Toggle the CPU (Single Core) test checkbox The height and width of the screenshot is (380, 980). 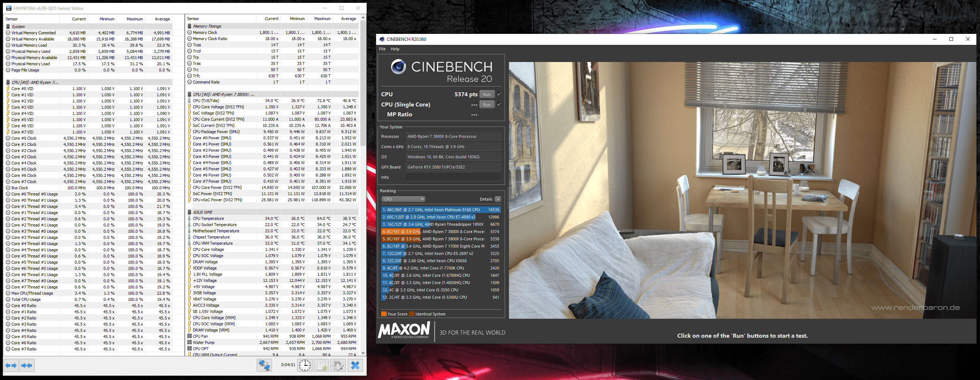499,104
